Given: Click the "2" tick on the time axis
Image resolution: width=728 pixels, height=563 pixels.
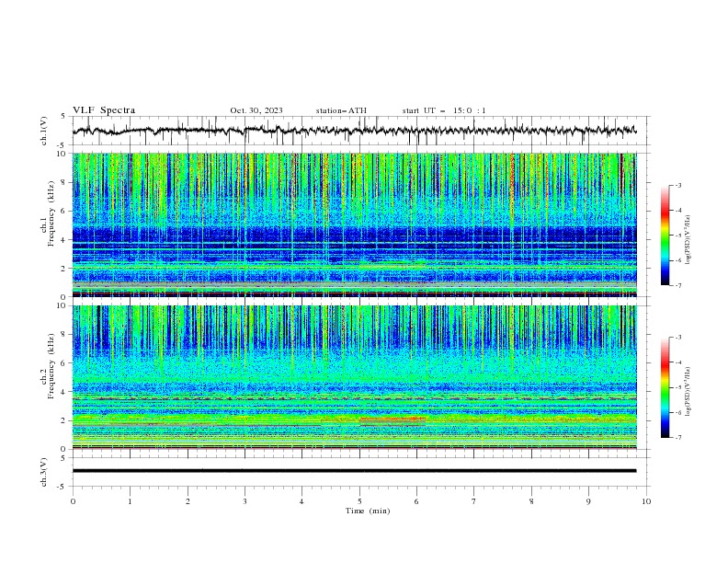Looking at the screenshot, I should [x=188, y=501].
